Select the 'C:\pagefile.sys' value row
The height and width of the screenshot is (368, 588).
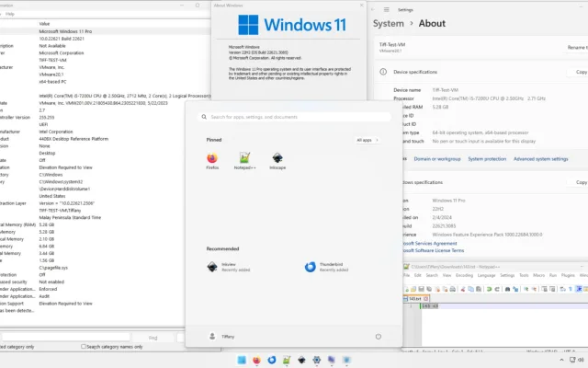pos(53,268)
